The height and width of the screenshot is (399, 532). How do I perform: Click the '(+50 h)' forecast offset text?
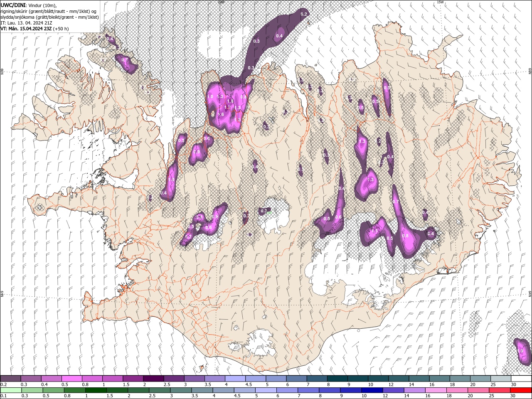(x=61, y=29)
